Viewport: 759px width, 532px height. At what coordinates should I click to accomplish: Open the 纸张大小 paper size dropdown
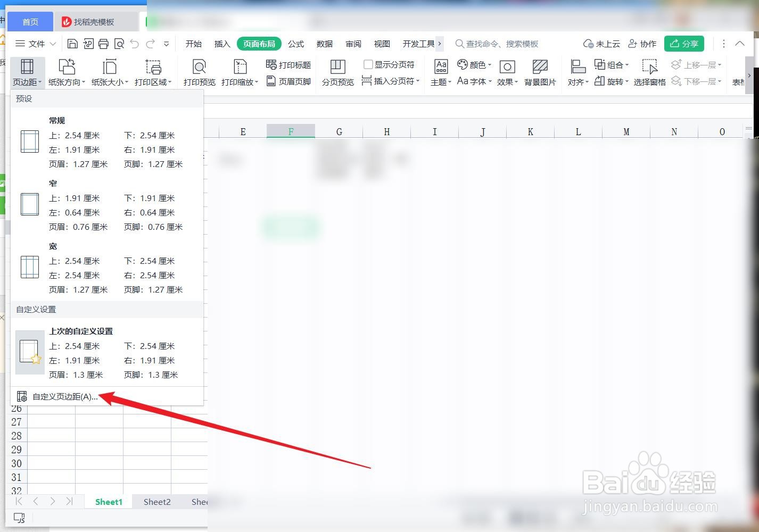click(x=110, y=72)
